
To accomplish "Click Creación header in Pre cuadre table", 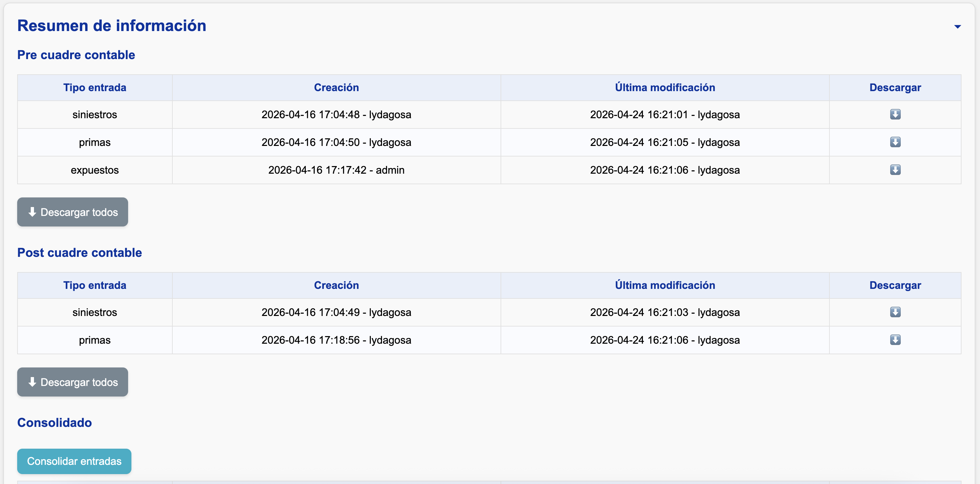I will click(336, 87).
